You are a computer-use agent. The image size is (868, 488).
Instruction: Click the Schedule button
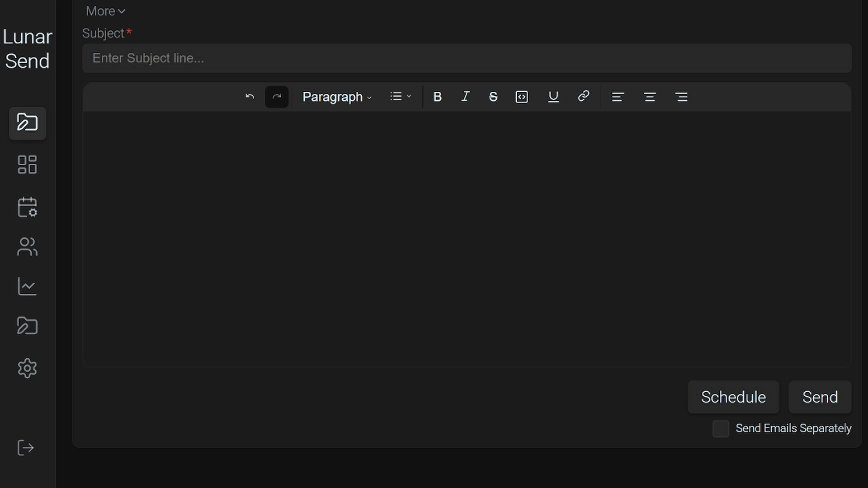pos(733,397)
